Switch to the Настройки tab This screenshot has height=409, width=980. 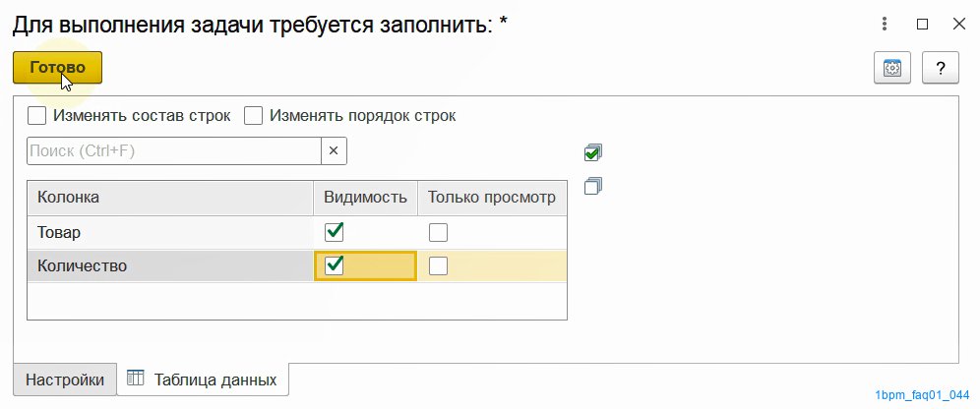[x=65, y=380]
